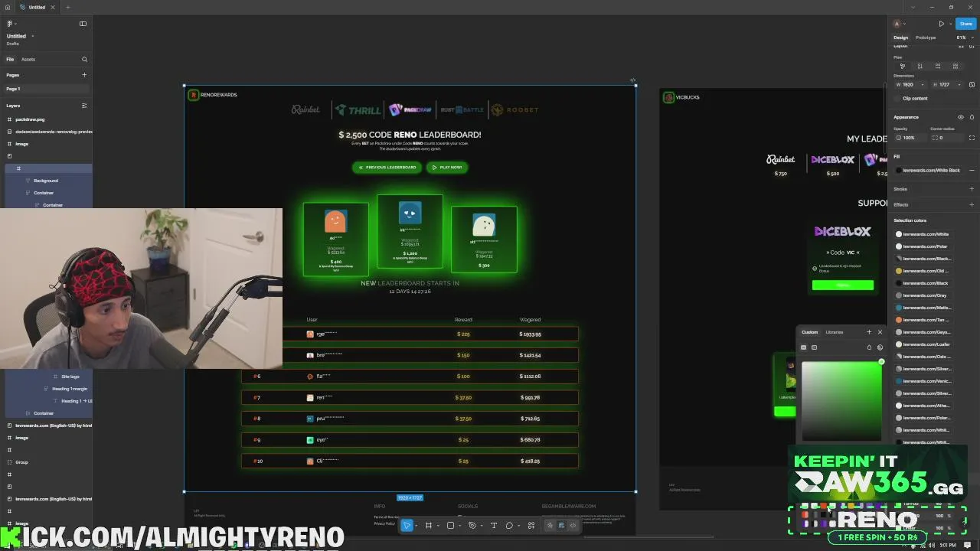This screenshot has width=980, height=551.
Task: Click the Opacity 100% input field
Action: tap(910, 138)
